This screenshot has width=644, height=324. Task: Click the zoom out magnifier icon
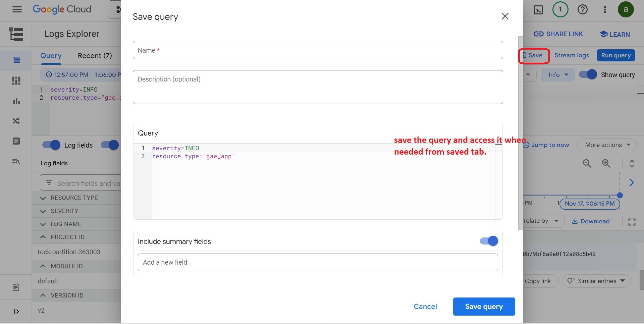(x=587, y=163)
